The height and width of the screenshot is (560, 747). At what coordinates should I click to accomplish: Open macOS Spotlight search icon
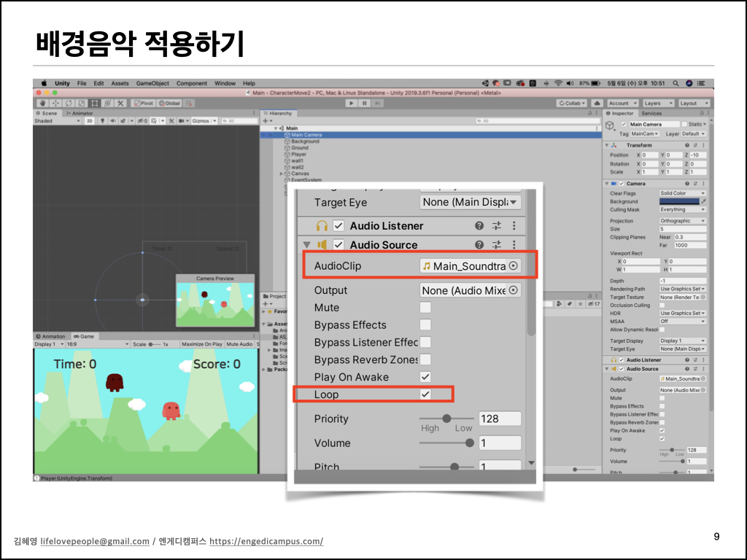click(x=676, y=83)
